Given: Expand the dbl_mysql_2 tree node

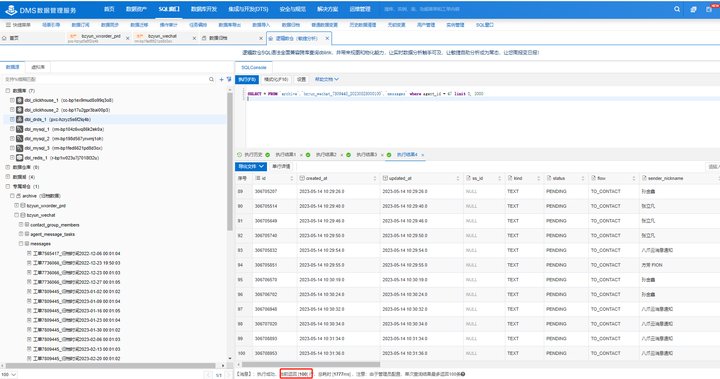Looking at the screenshot, I should point(12,139).
